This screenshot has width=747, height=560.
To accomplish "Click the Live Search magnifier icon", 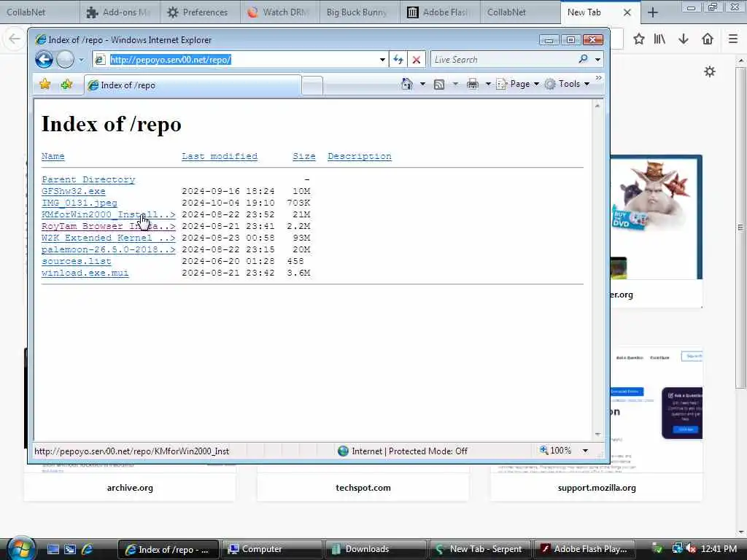I will click(583, 59).
